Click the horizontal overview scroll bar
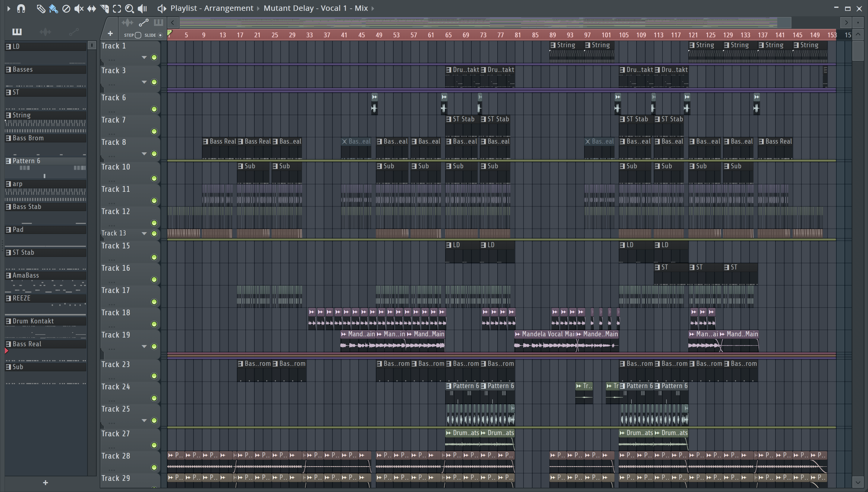 pos(485,23)
